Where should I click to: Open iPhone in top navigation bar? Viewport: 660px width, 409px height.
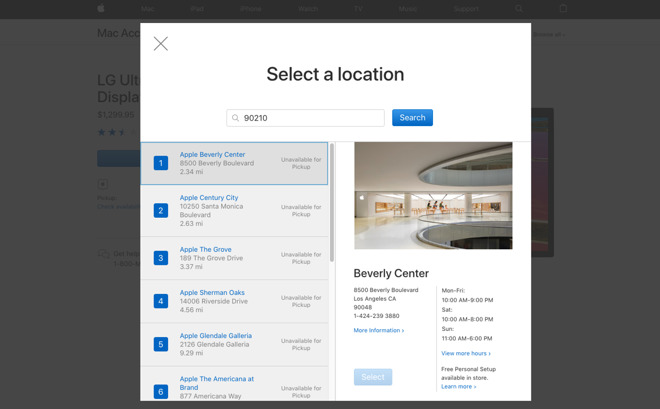[251, 8]
